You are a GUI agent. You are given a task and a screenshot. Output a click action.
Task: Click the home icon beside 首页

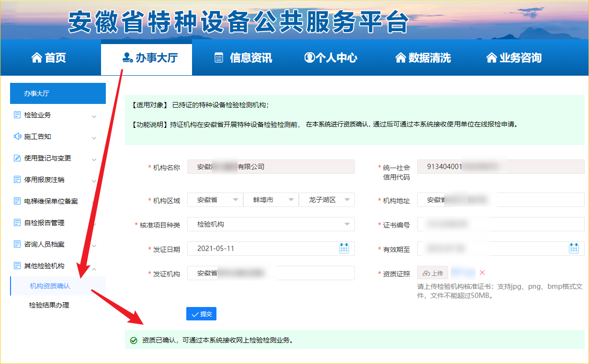[37, 58]
